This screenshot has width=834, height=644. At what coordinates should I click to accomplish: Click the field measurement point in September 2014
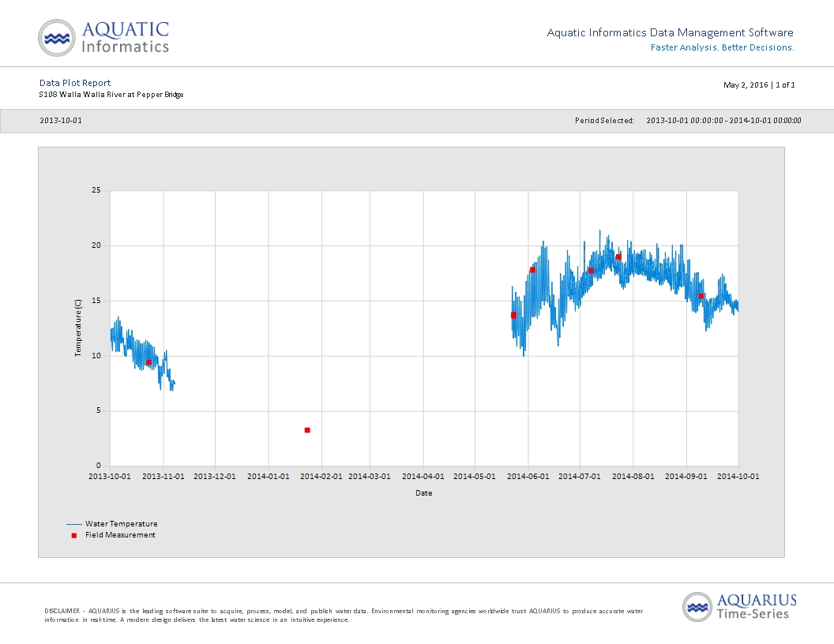coord(701,296)
